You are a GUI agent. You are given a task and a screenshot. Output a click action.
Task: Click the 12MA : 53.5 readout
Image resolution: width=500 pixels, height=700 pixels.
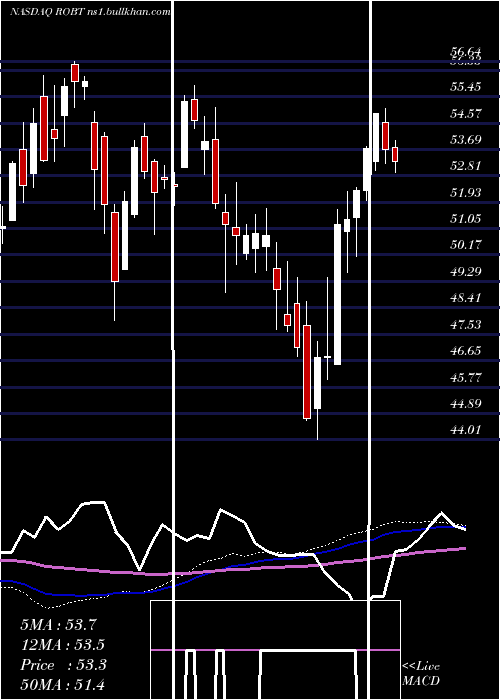tap(63, 645)
